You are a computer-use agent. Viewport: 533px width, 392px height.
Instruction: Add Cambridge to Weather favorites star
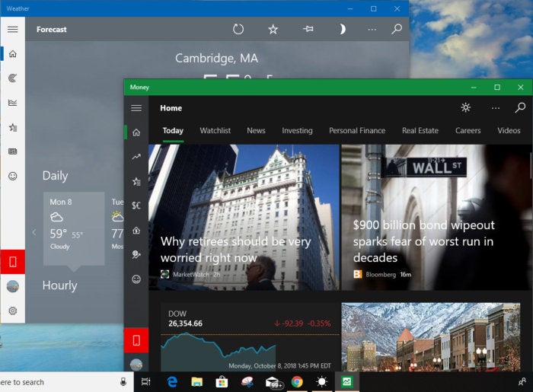(273, 29)
